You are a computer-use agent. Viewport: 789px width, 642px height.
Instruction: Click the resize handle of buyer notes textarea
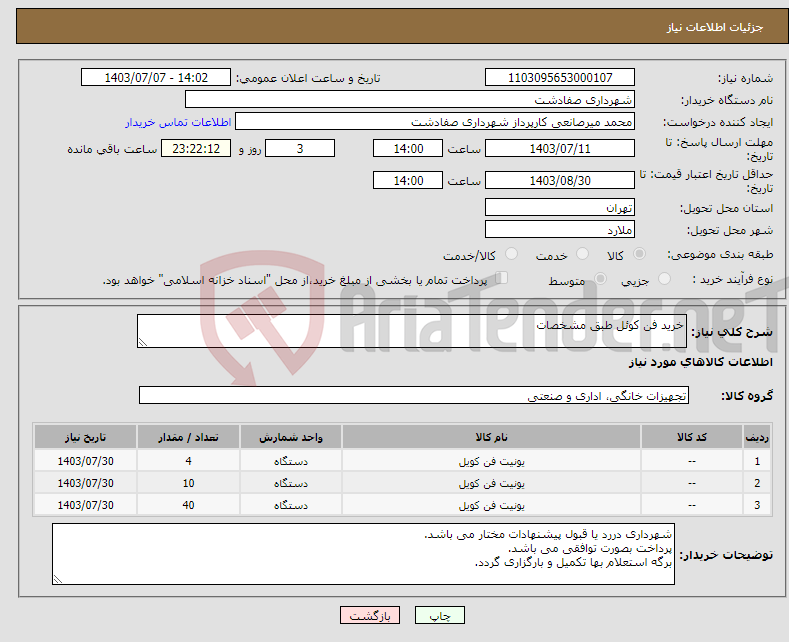58,579
